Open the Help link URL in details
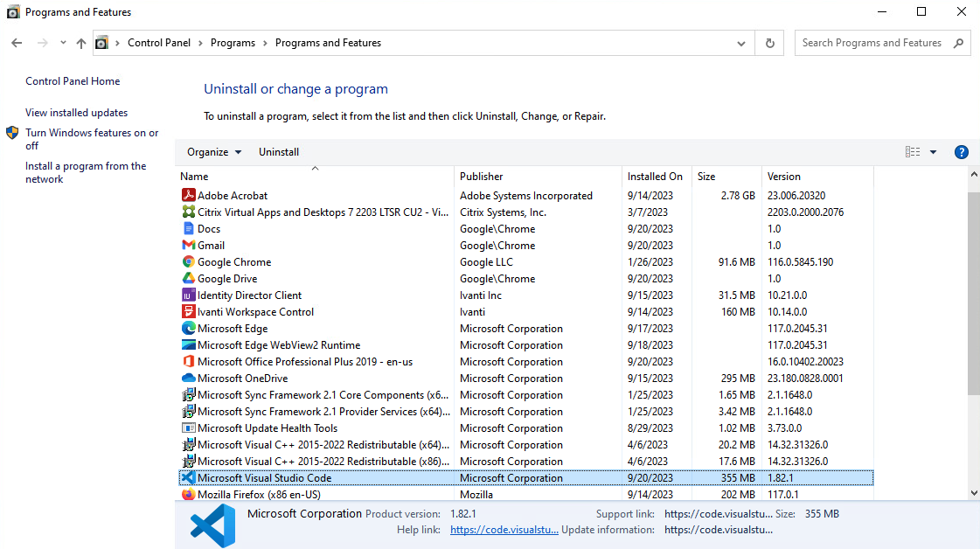Screen dimensions: 980x549 [504, 530]
